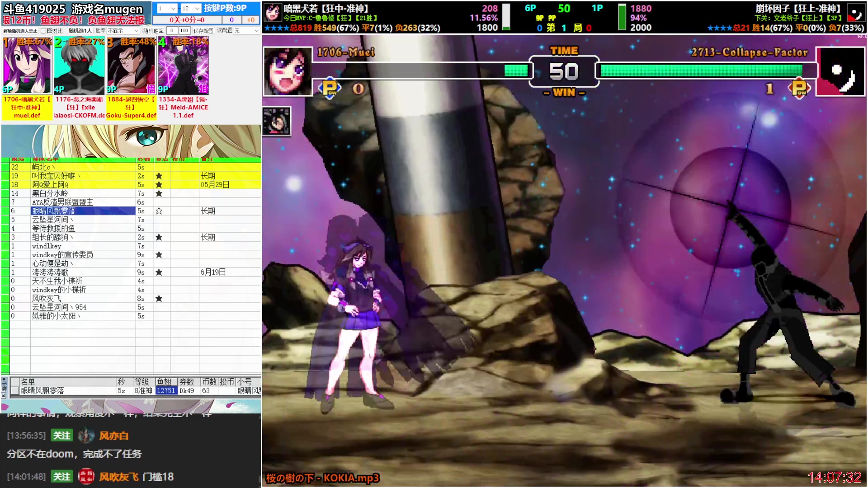Click the row selector box beside 眼睛风飘零落 detail row
Image resolution: width=868 pixels, height=488 pixels.
15,391
